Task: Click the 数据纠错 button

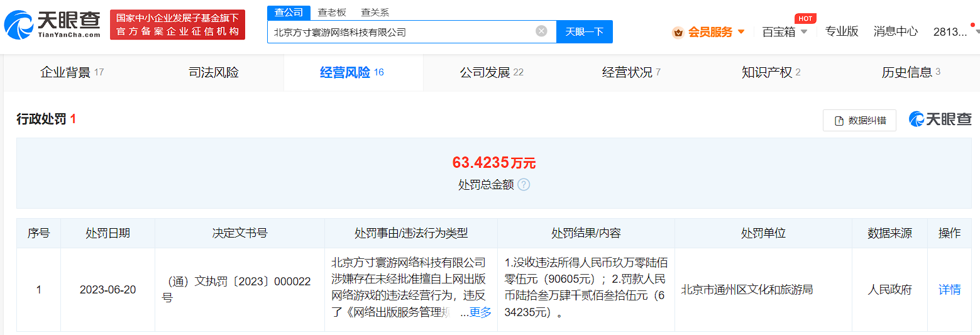Action: coord(859,121)
